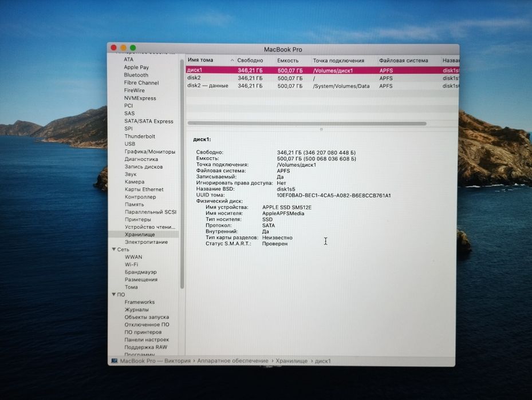Click диск1 in the path bar
The width and height of the screenshot is (532, 400).
coord(322,361)
